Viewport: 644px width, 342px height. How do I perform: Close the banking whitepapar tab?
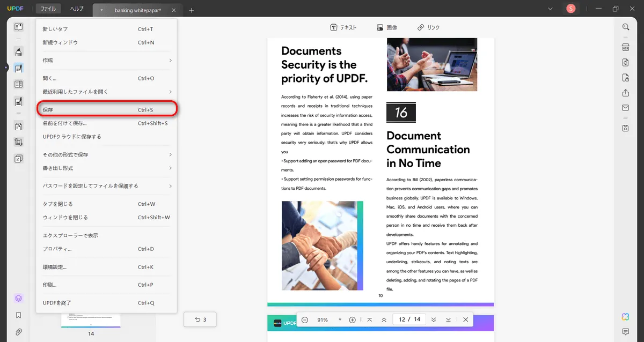click(x=174, y=10)
